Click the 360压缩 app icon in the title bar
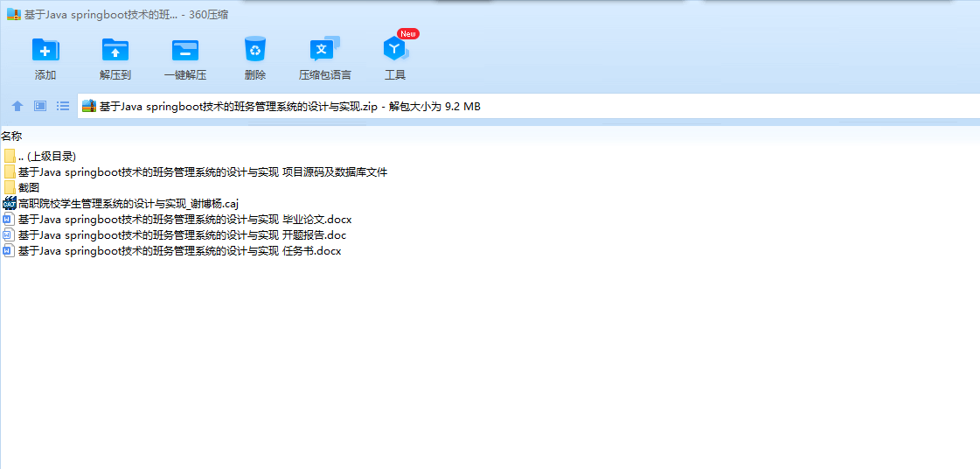The image size is (980, 469). tap(14, 14)
